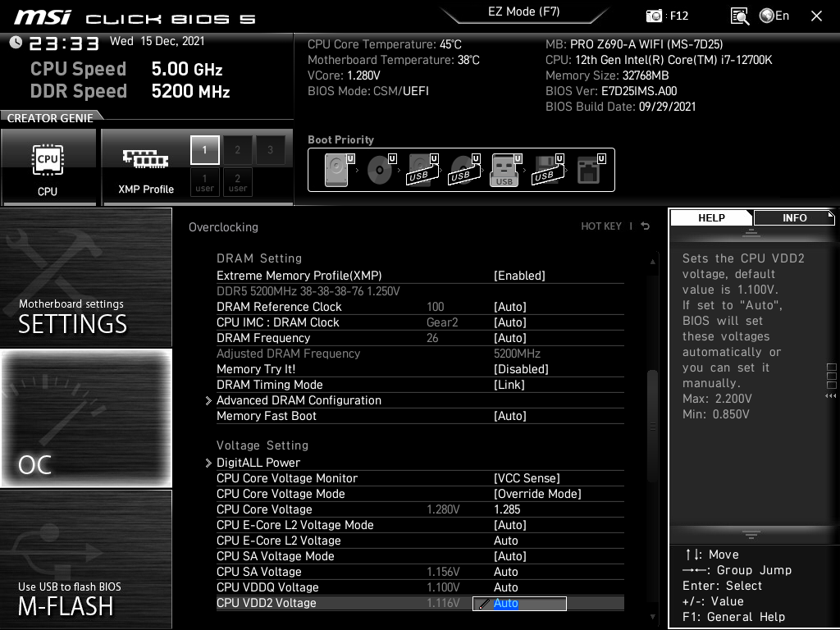The image size is (840, 630).
Task: Click the help panel bottom scroll handle
Action: coord(751,535)
